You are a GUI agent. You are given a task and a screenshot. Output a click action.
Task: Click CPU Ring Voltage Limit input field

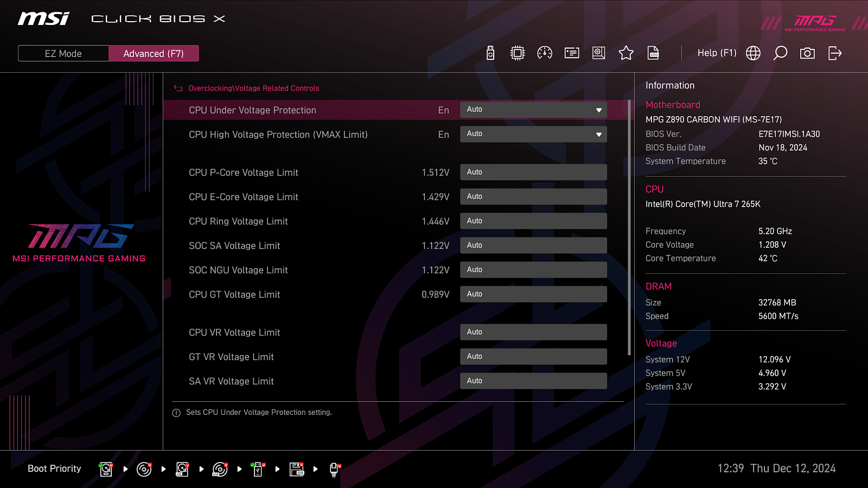[x=533, y=221]
